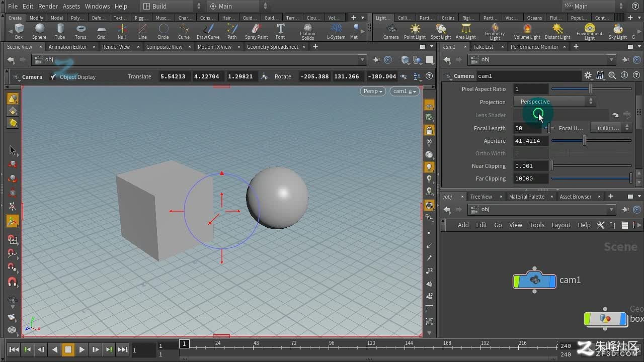Open the parameter pane gear menu

[x=588, y=76]
